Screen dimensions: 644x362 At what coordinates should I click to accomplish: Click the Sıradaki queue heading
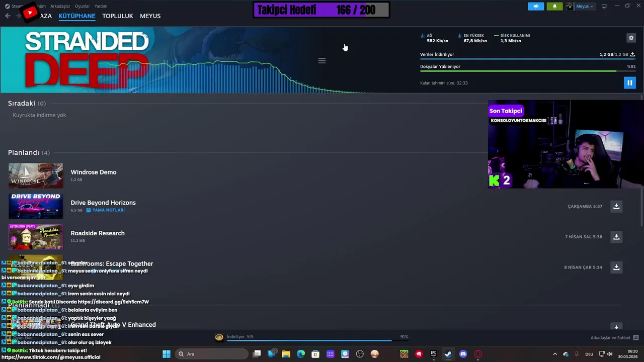[22, 103]
